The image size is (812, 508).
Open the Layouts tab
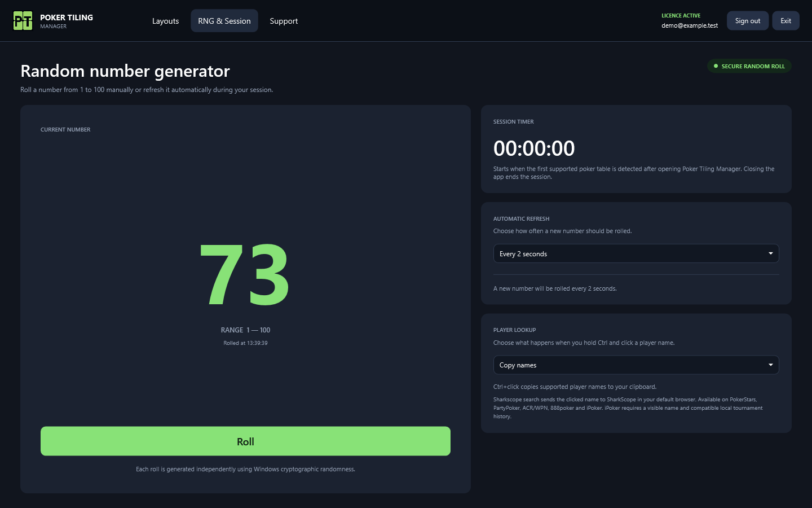[165, 21]
